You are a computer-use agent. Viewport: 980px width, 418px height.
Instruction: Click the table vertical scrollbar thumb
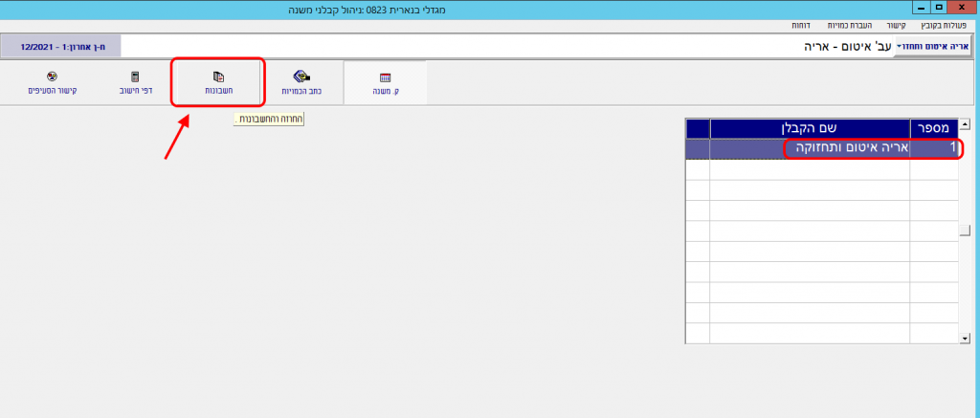tap(965, 230)
